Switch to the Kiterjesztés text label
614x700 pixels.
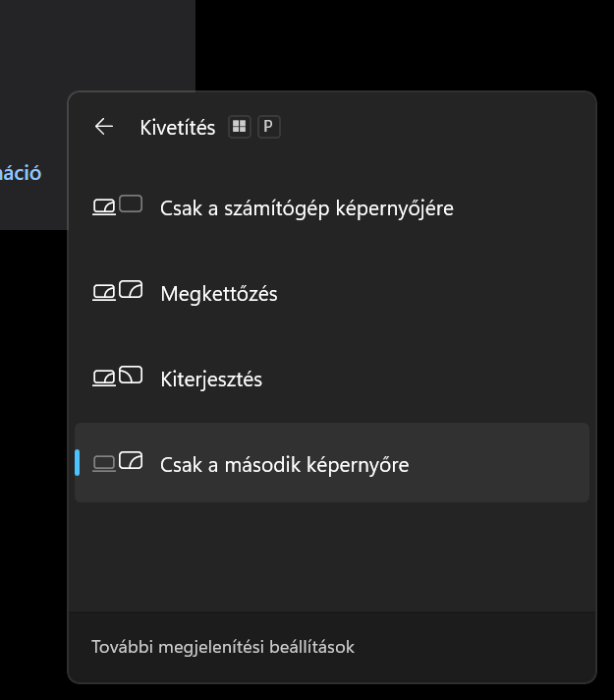211,379
